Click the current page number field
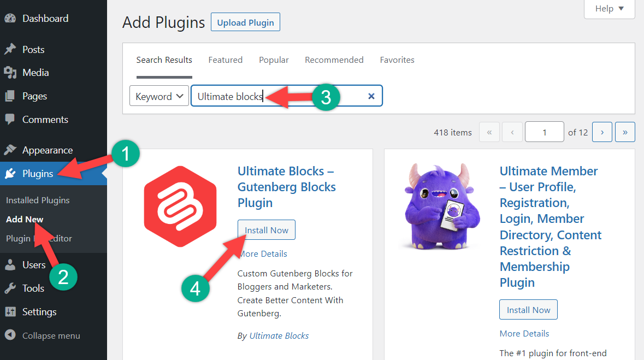The image size is (644, 360). [x=544, y=132]
